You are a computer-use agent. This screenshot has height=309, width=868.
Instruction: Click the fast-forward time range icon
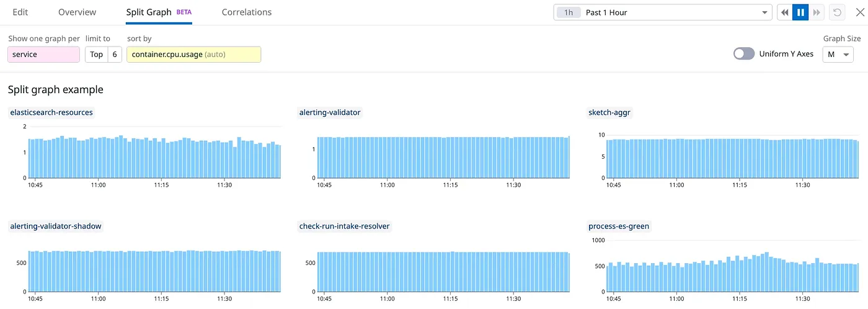[817, 12]
